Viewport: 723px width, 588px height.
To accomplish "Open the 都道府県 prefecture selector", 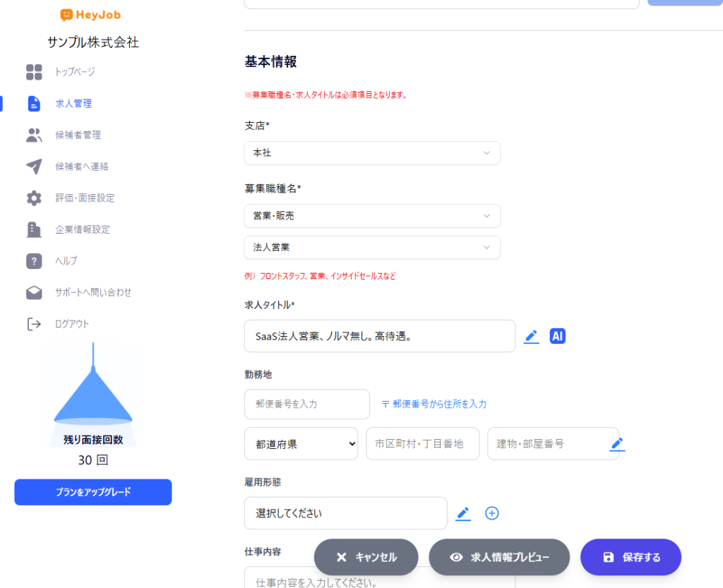I will (x=301, y=444).
